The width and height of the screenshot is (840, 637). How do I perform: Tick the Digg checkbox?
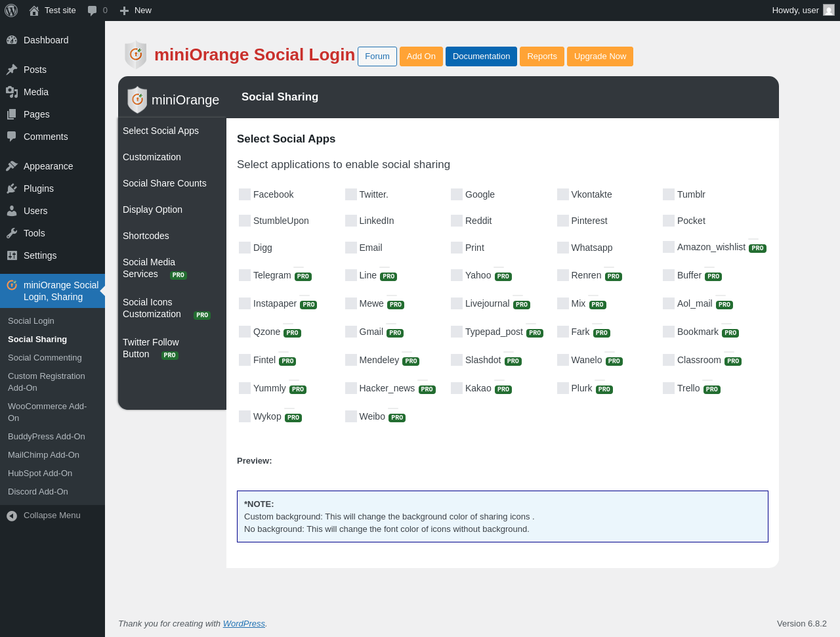coord(245,248)
